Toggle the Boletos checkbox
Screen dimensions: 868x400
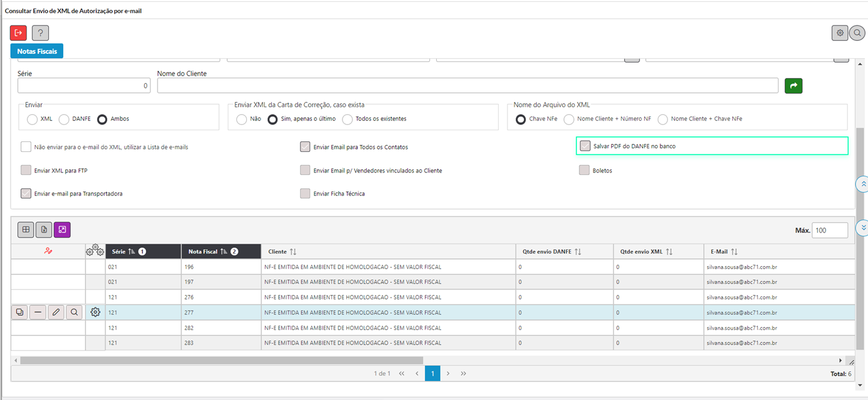(x=584, y=170)
